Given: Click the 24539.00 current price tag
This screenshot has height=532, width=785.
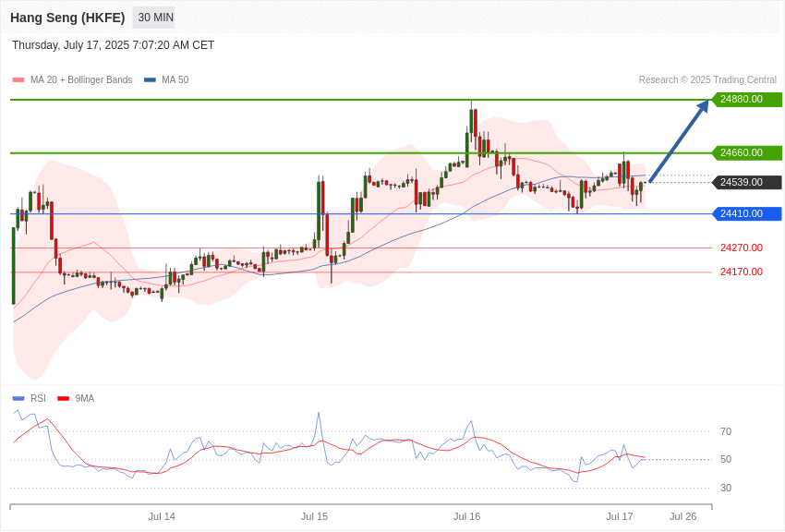Looking at the screenshot, I should pyautogui.click(x=747, y=182).
